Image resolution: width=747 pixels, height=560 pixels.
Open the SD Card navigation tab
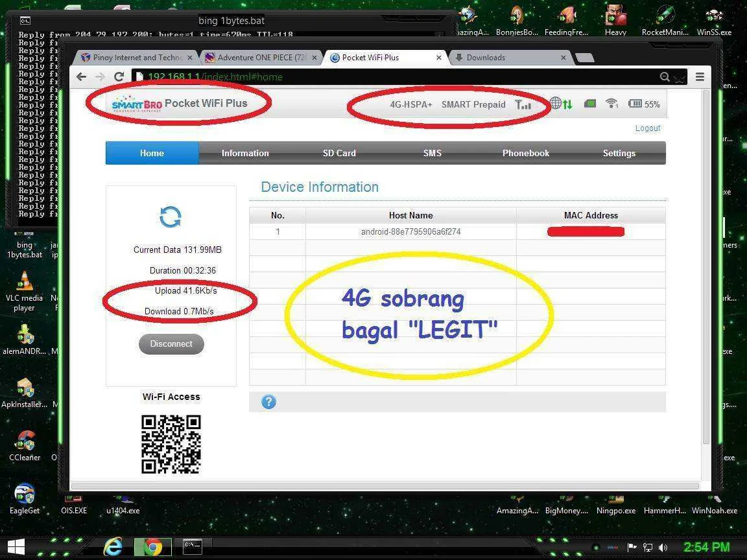click(x=339, y=153)
